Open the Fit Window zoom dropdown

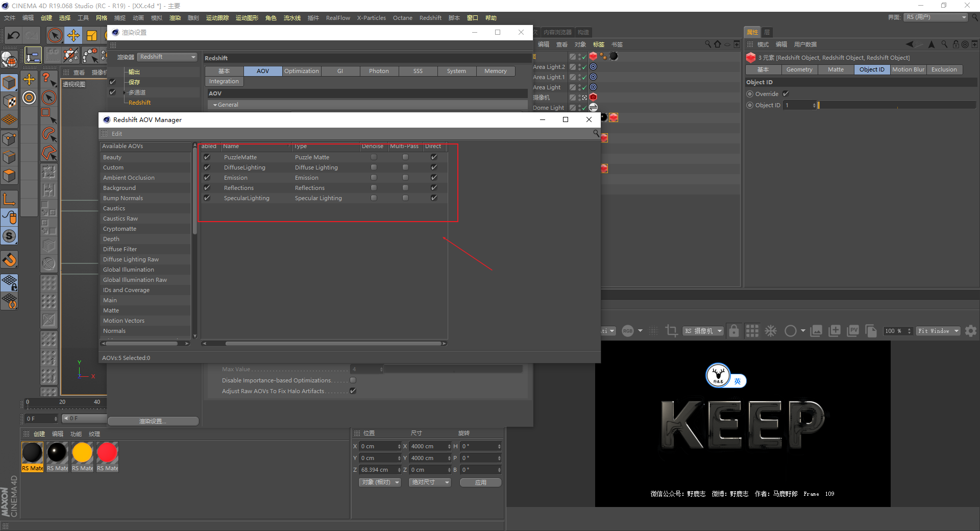click(938, 331)
